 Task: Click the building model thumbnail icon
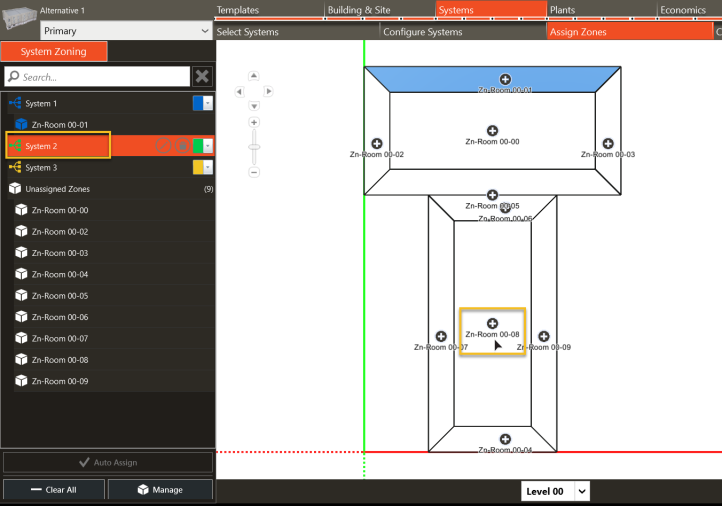click(x=19, y=17)
